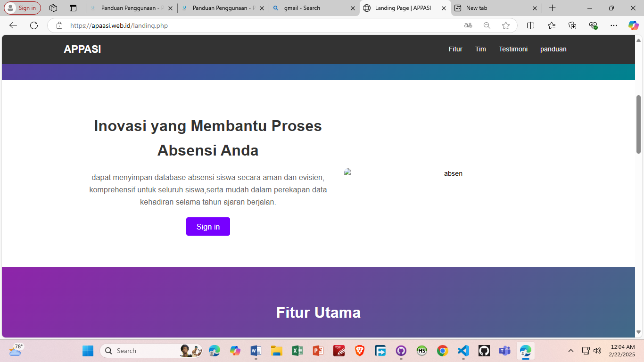644x362 pixels.
Task: Open the read aloud feature
Action: [x=468, y=25]
